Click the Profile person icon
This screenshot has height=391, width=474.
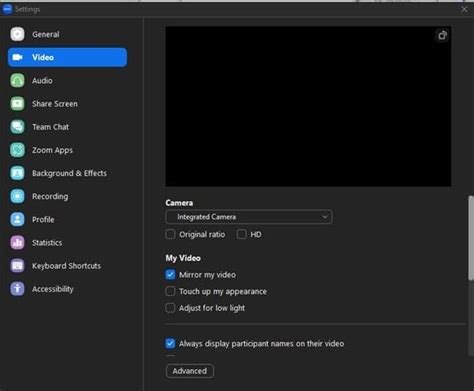pyautogui.click(x=17, y=219)
